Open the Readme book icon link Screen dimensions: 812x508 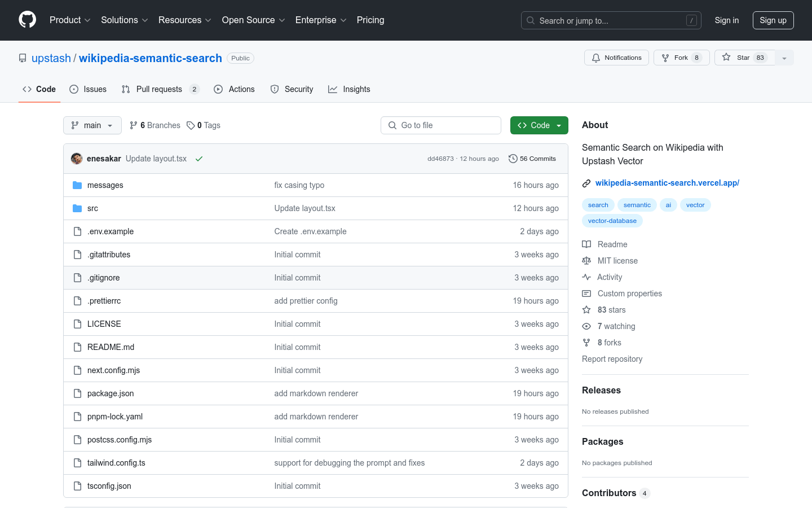pos(586,244)
